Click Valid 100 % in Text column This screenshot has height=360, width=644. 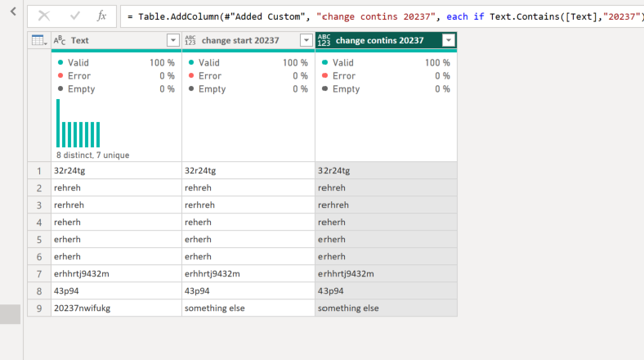[x=116, y=62]
